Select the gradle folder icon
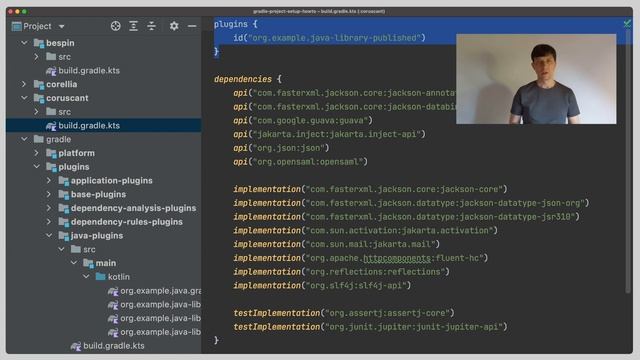This screenshot has width=640, height=360. click(x=39, y=139)
